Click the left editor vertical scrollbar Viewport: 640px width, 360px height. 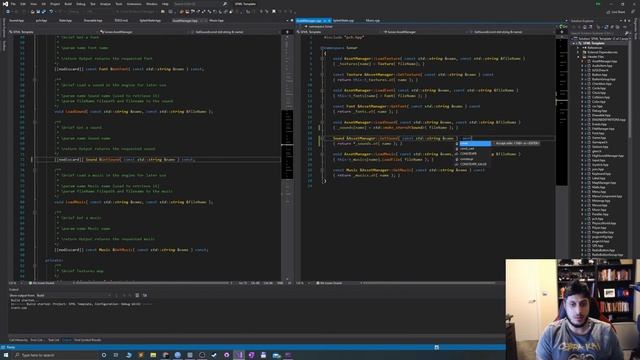coord(288,157)
